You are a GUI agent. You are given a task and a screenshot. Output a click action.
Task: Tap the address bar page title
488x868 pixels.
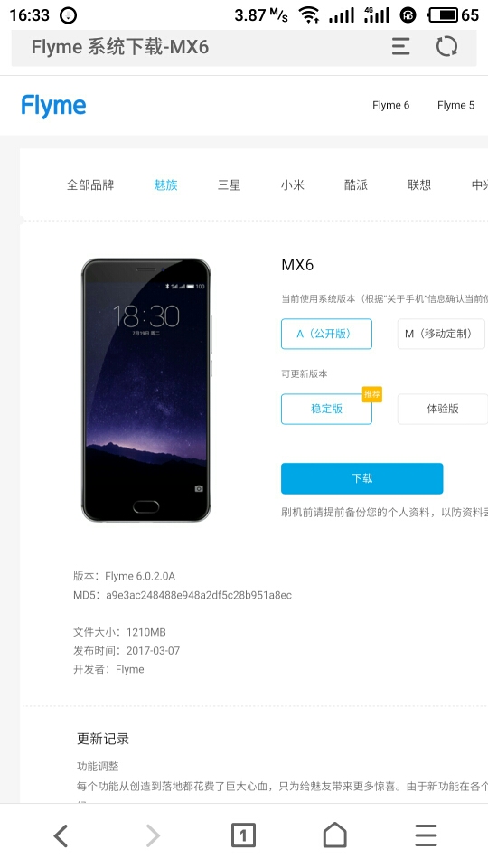120,47
